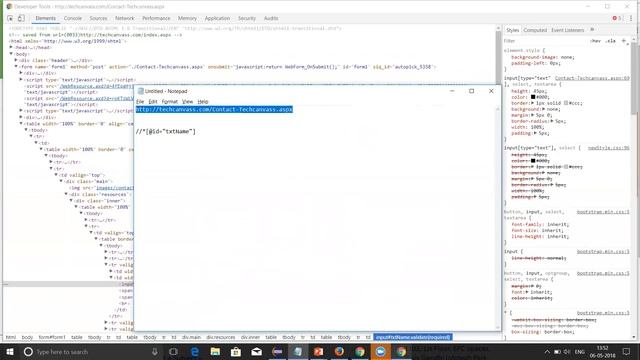Open Notepad View menu
The width and height of the screenshot is (640, 360).
[x=187, y=102]
